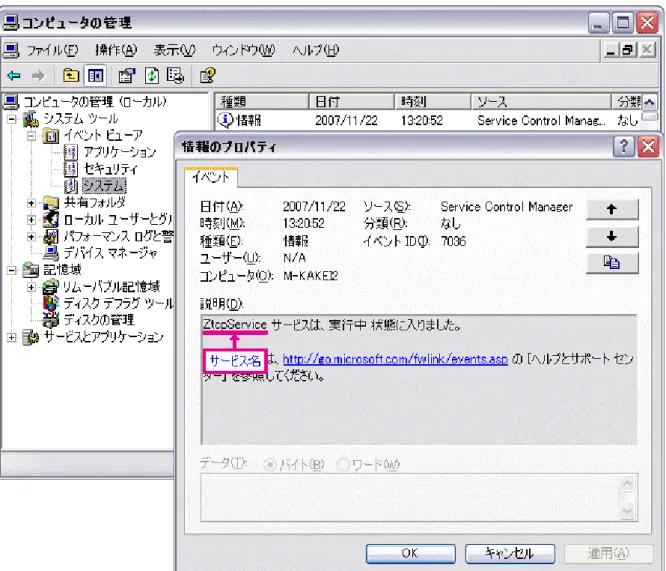Open the help toolbar icon
Viewport: 666px width, 571px height.
pos(208,76)
